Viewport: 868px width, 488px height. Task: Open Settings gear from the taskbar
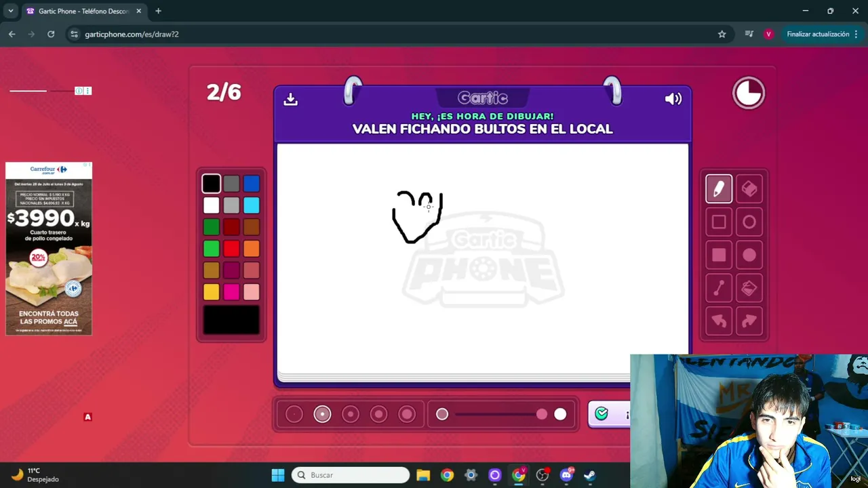click(x=471, y=475)
